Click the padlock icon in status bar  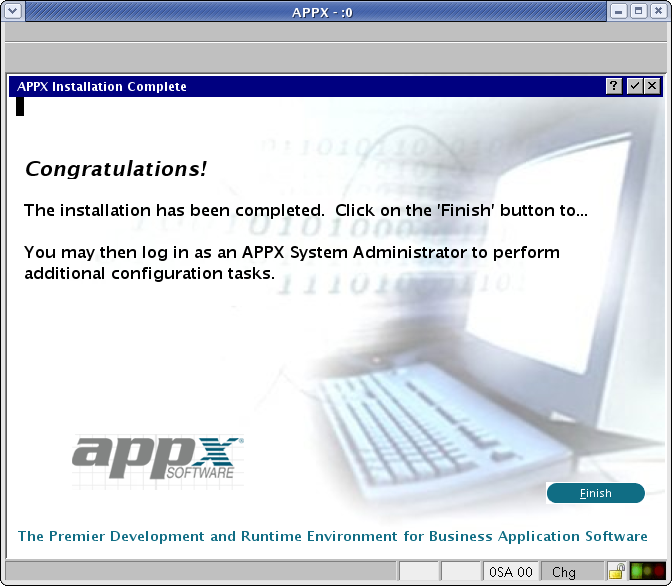pyautogui.click(x=616, y=571)
